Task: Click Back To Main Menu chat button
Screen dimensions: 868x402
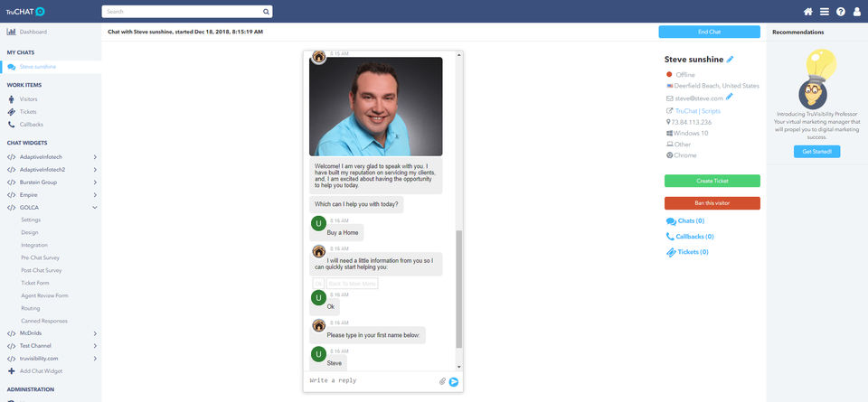Action: click(352, 284)
